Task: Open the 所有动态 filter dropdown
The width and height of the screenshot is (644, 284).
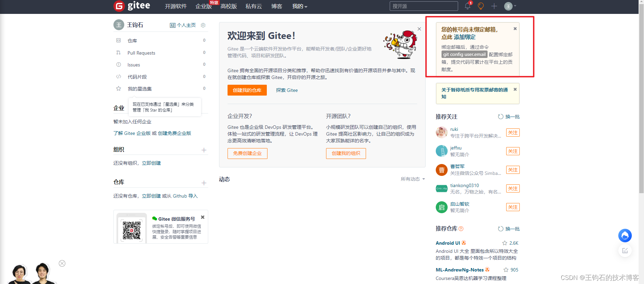Action: [x=413, y=179]
